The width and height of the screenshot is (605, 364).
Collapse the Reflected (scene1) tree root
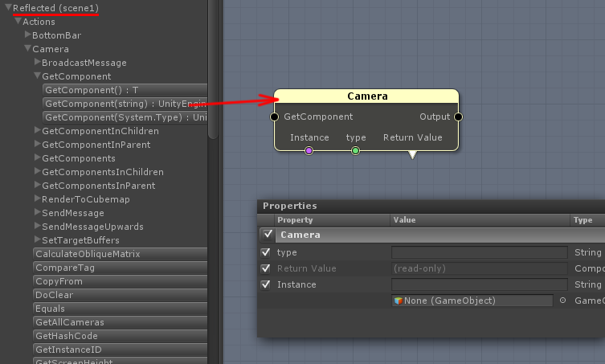click(8, 7)
